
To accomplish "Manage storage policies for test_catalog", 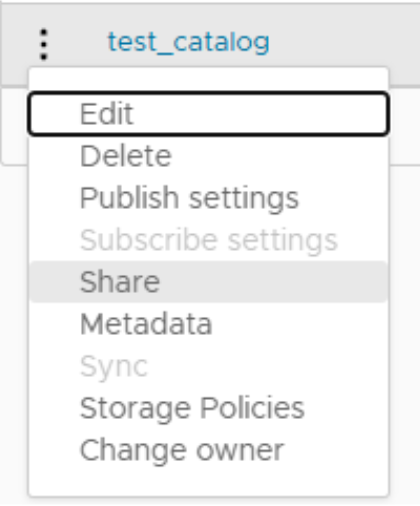I will pos(209,408).
